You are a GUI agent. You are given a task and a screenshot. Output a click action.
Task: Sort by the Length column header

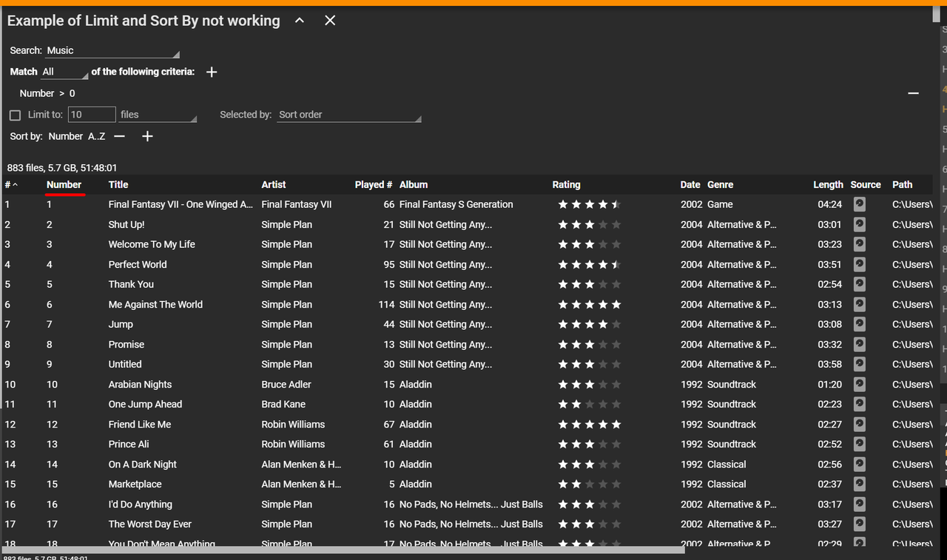click(828, 185)
